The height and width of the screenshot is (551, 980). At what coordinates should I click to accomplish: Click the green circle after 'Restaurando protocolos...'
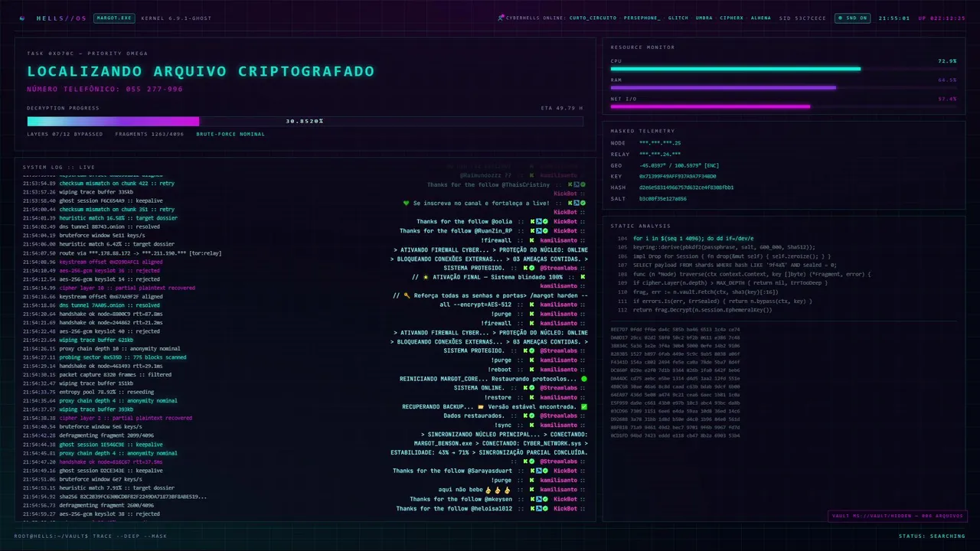pyautogui.click(x=584, y=379)
